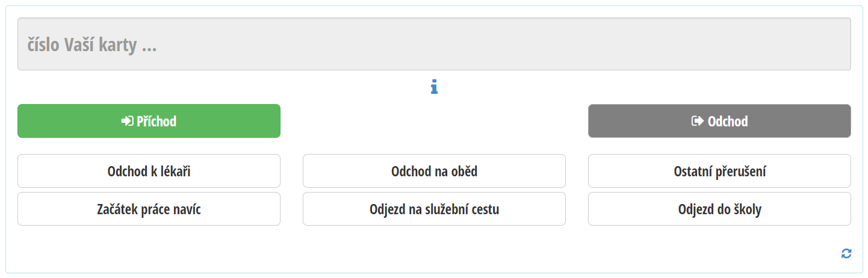Record a doctor visit departure
This screenshot has height=278, width=868.
tap(149, 171)
